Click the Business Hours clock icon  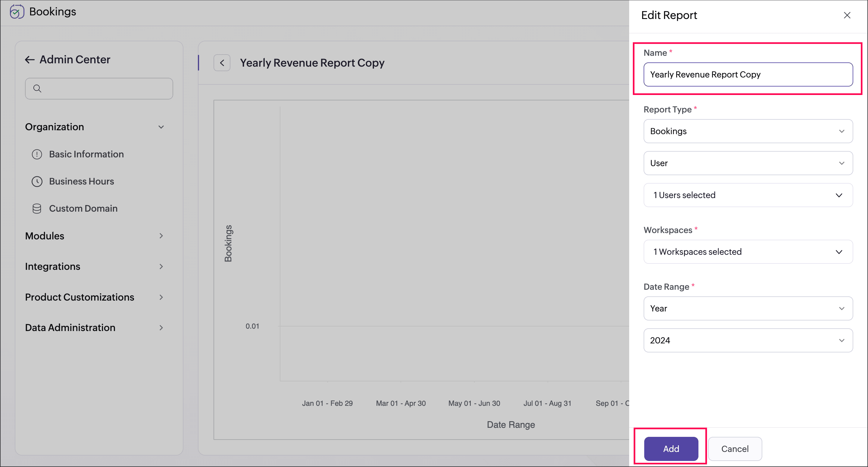pyautogui.click(x=37, y=181)
